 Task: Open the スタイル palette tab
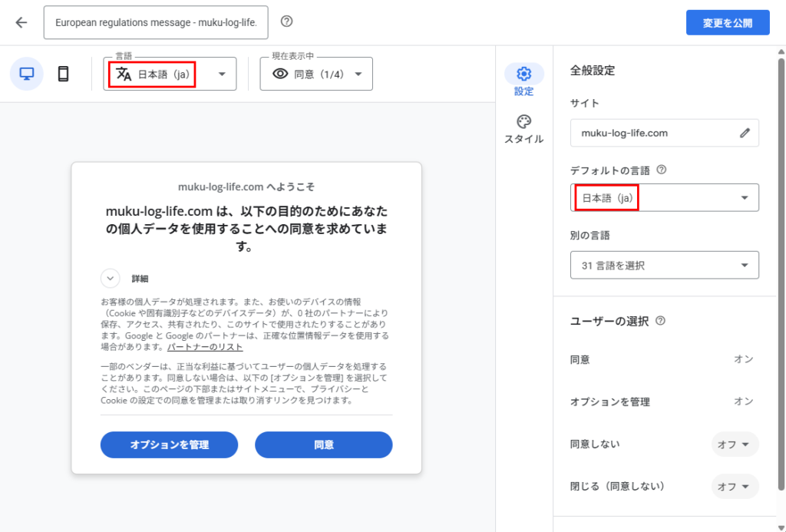click(523, 129)
